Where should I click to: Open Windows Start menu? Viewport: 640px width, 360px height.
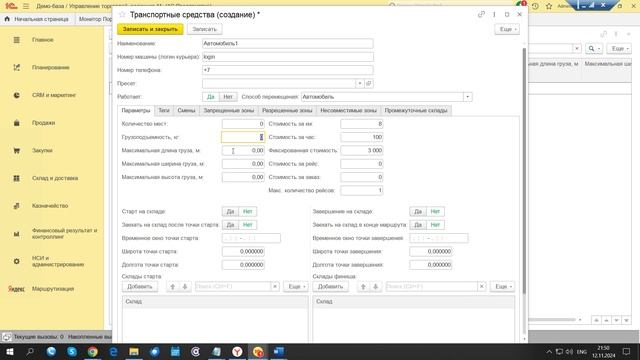point(9,351)
